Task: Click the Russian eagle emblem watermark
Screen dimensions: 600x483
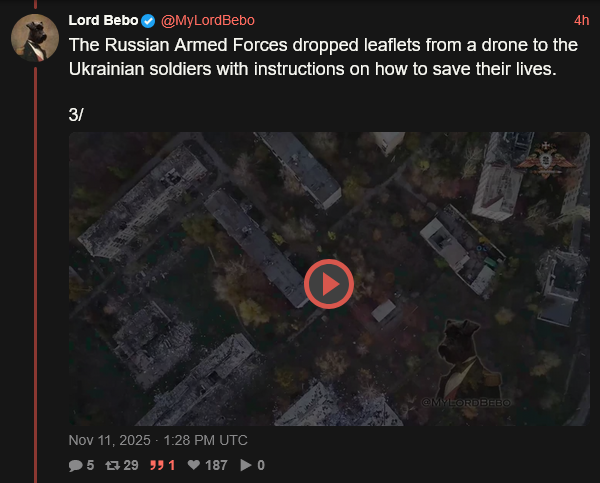Action: (546, 159)
